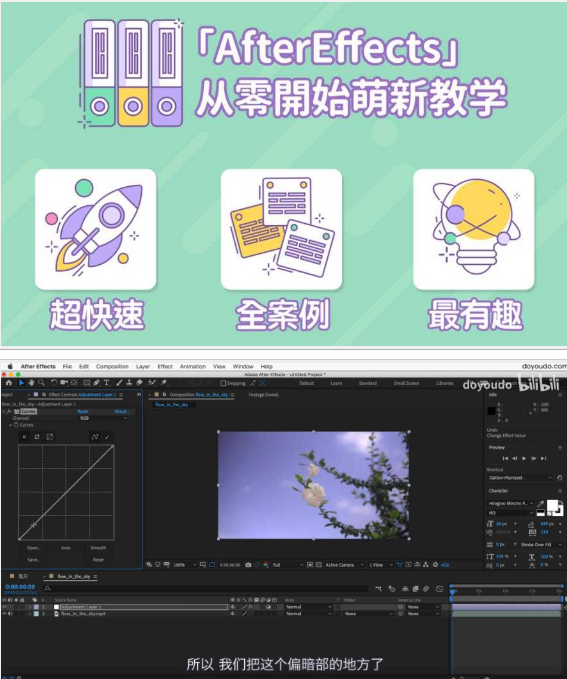Switch to the Standard workspace tab
Viewport: 567px width, 679px height.
(x=367, y=383)
